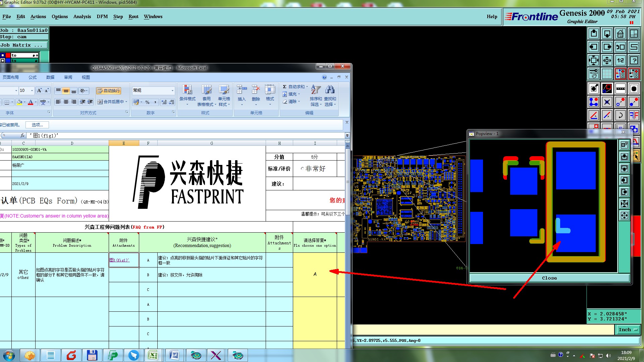
Task: Toggle the 自动换行 wrap text button
Action: point(108,91)
